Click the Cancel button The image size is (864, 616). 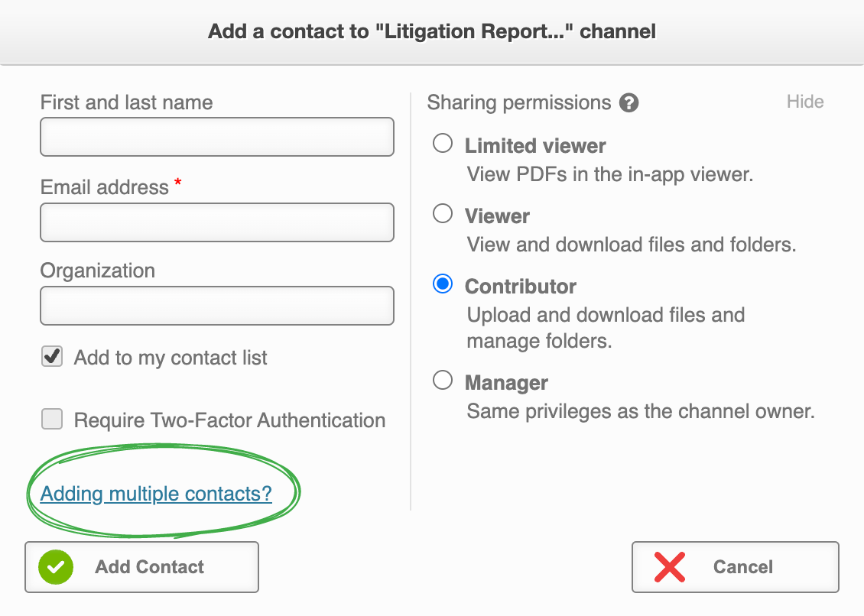(x=734, y=567)
